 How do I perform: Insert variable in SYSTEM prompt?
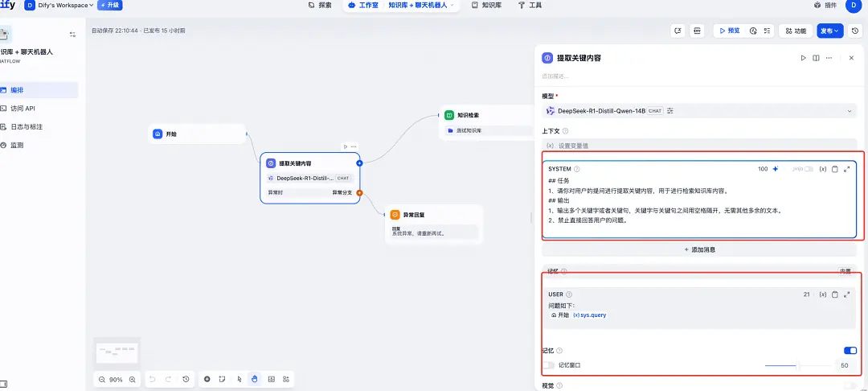click(823, 169)
